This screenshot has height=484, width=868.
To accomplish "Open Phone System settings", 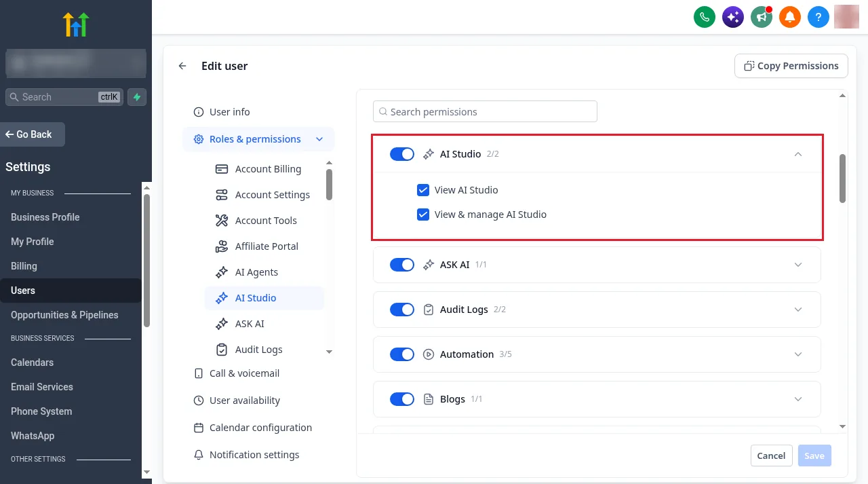I will pyautogui.click(x=41, y=411).
